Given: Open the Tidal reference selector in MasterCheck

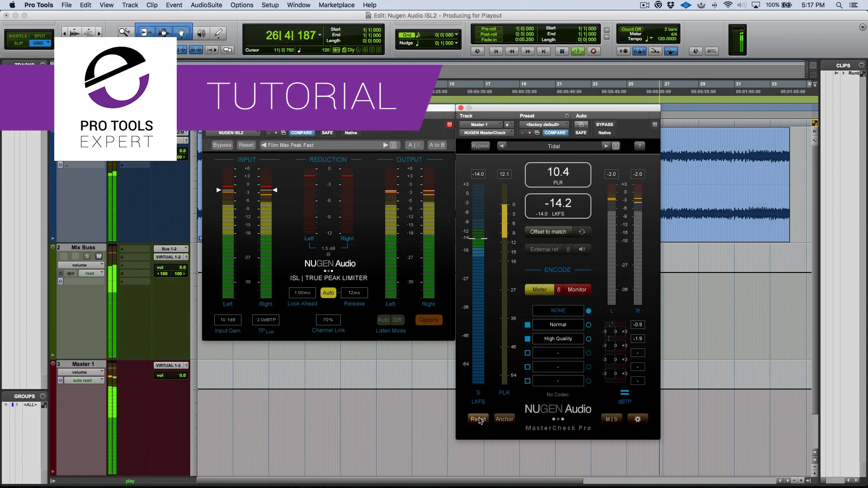Looking at the screenshot, I should pos(554,145).
